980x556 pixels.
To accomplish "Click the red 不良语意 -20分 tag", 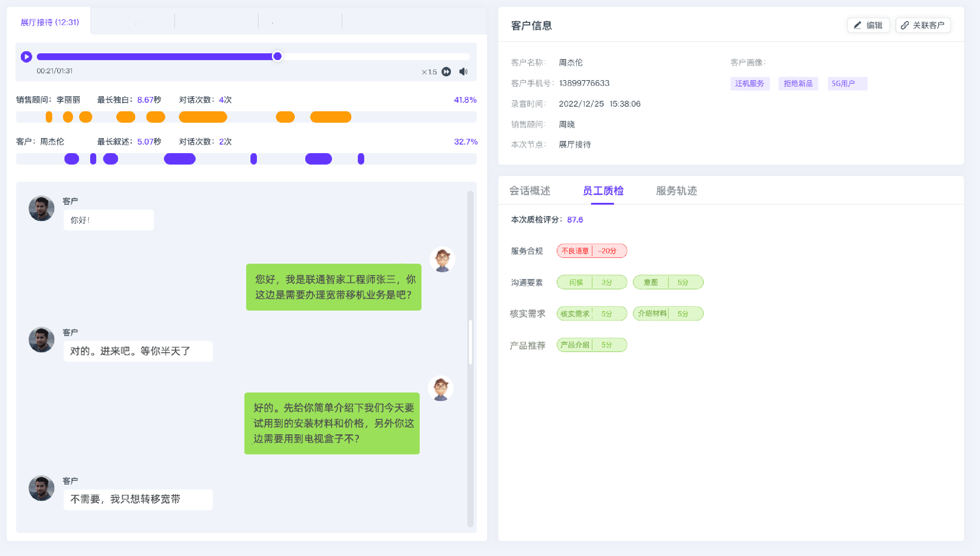I will click(591, 251).
